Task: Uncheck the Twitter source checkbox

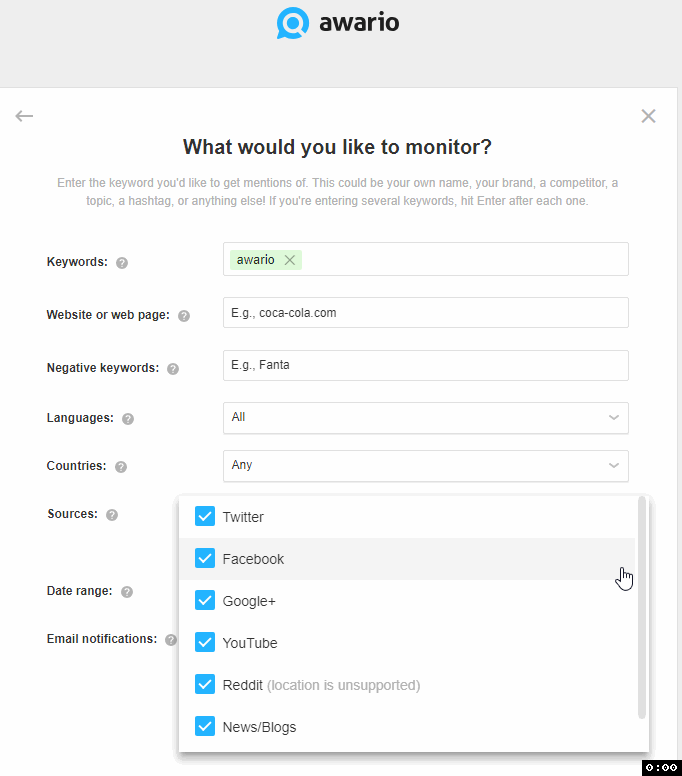Action: point(205,517)
